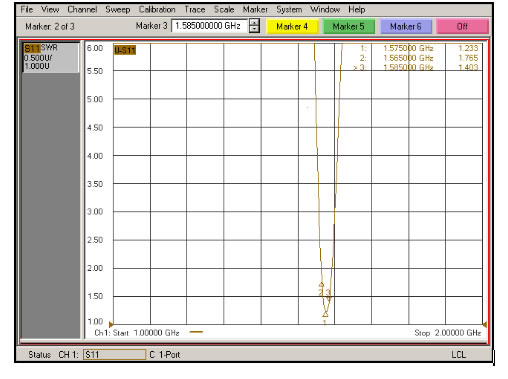Open the Trace menu
Viewport: 508px width, 379px height.
195,9
